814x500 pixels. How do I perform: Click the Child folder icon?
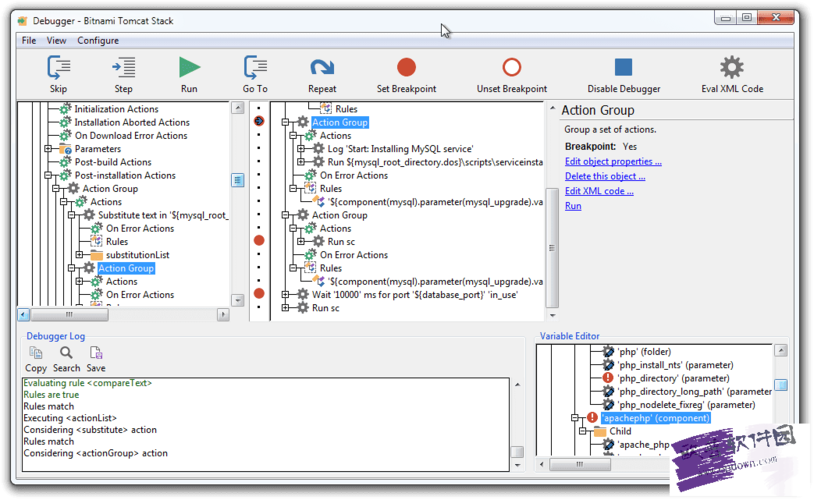click(600, 431)
